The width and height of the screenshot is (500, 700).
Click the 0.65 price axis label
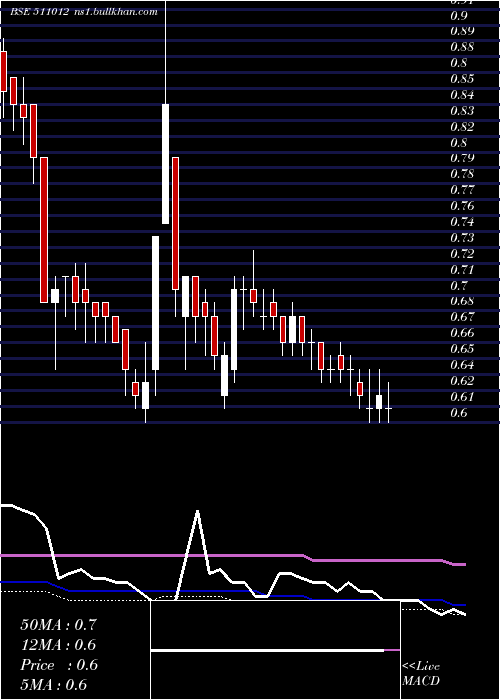pos(462,349)
